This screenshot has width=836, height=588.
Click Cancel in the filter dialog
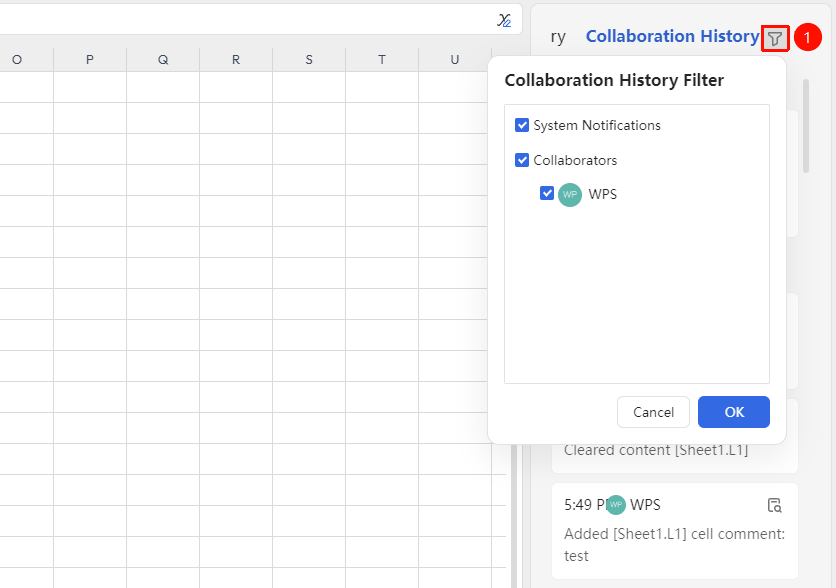pyautogui.click(x=653, y=412)
